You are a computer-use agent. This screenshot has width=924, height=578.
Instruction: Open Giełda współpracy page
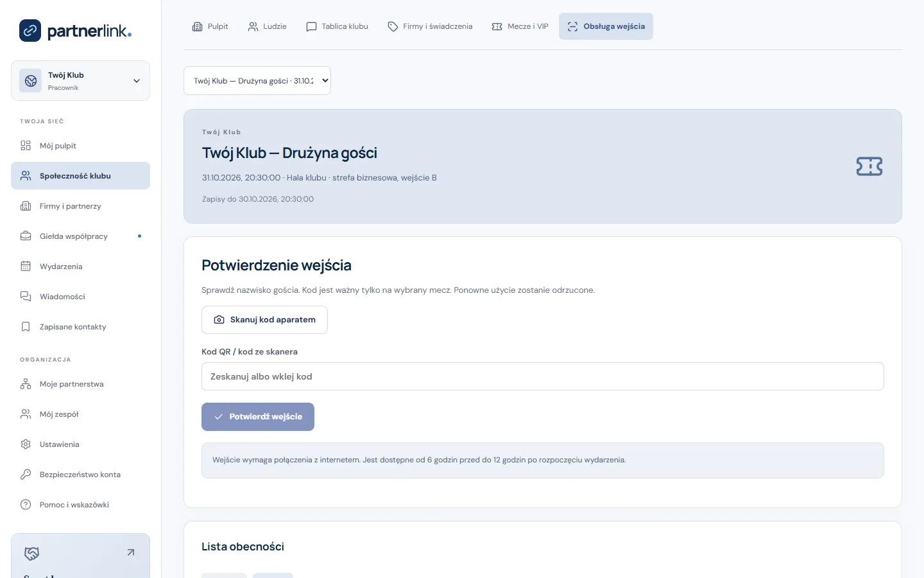(80, 236)
